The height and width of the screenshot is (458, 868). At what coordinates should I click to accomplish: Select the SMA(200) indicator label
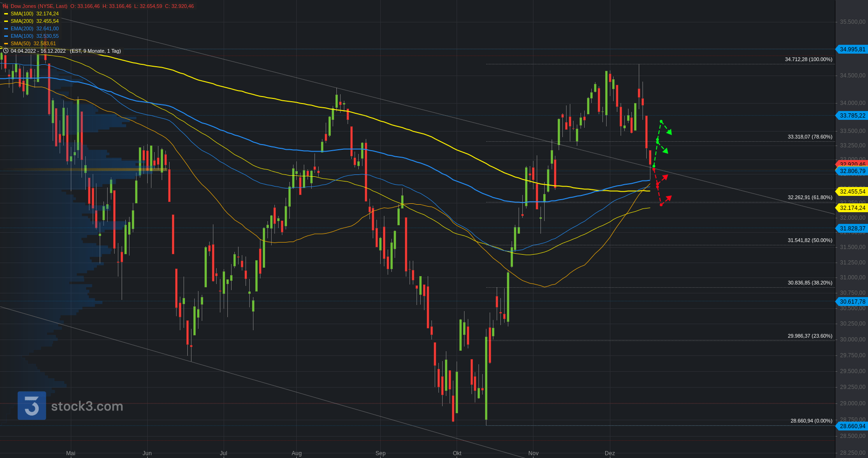(22, 21)
